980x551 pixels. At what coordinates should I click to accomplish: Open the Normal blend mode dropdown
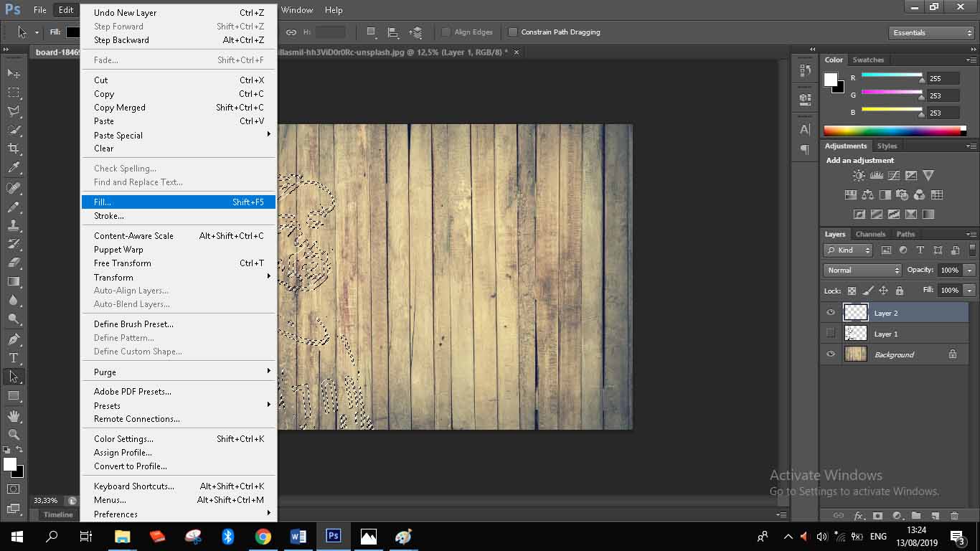[x=862, y=270]
